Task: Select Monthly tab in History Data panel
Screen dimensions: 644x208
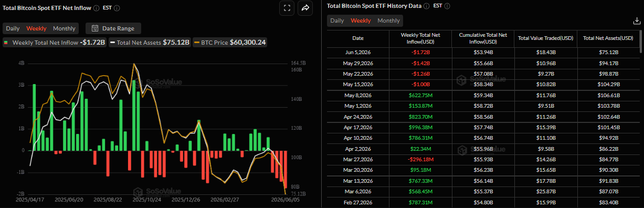Action: point(388,20)
